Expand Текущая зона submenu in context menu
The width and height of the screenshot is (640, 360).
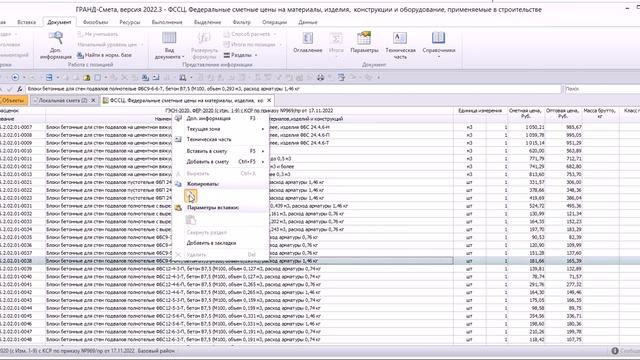pyautogui.click(x=220, y=129)
